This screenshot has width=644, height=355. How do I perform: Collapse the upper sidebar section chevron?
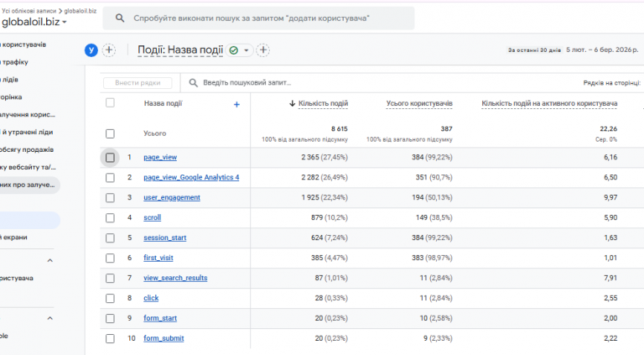[49, 261]
